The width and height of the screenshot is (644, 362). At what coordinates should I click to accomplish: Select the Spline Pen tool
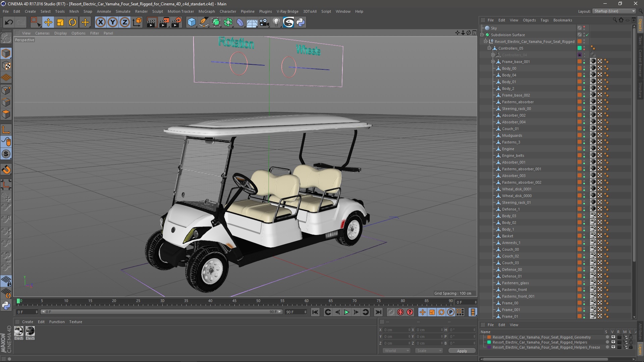tap(204, 22)
